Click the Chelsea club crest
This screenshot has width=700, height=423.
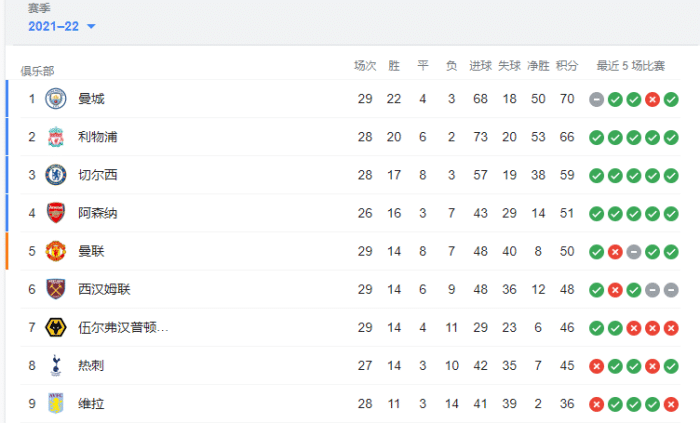(x=55, y=175)
